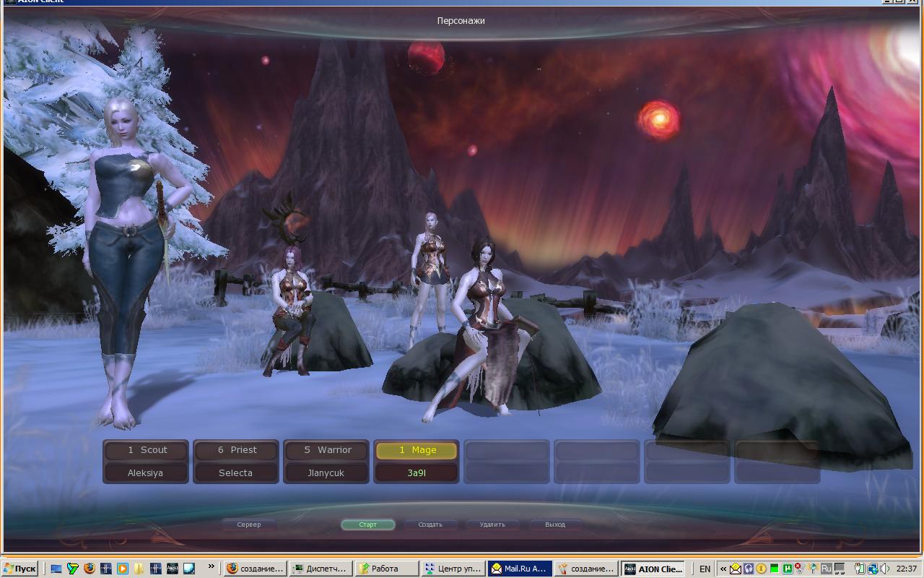Switch to first Firefox создание taskbar window
Viewport: 924px width, 578px height.
[x=255, y=569]
